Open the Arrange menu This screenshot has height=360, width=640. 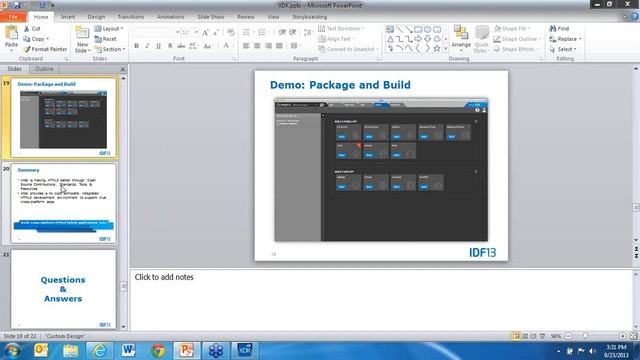coord(461,39)
